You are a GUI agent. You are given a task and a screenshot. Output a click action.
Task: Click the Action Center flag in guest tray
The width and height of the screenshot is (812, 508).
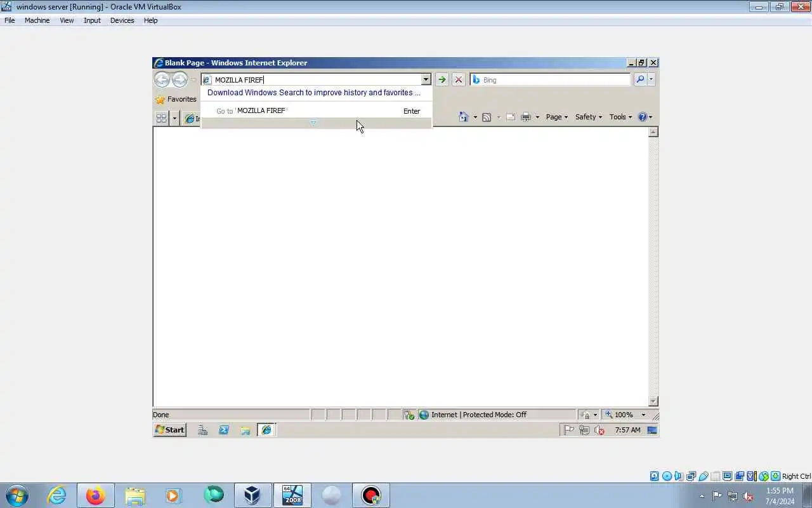tap(569, 430)
